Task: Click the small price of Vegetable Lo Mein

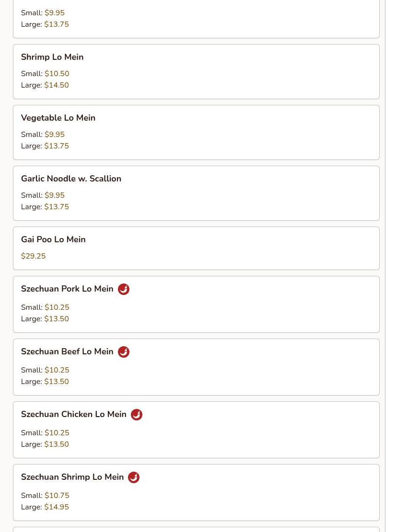Action: (55, 135)
